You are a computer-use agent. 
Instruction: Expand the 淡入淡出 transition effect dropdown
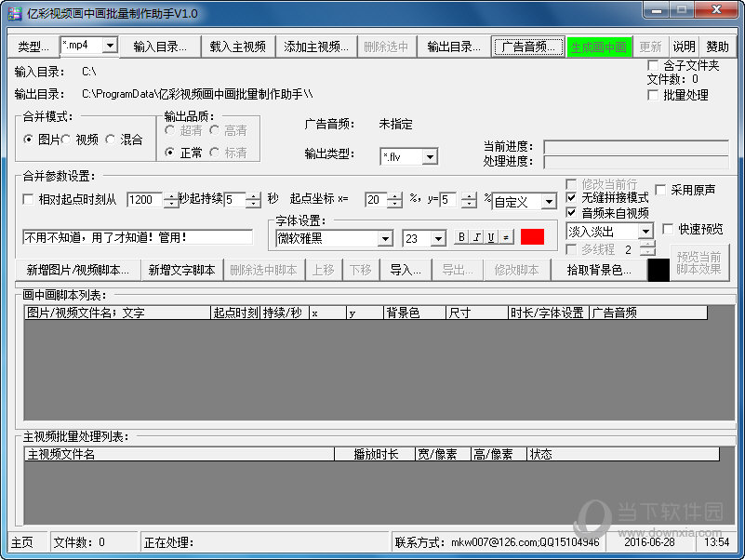click(x=645, y=231)
